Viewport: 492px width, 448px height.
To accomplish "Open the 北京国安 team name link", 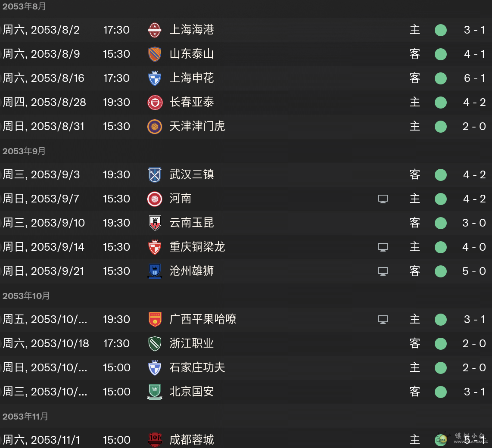I will (x=192, y=392).
